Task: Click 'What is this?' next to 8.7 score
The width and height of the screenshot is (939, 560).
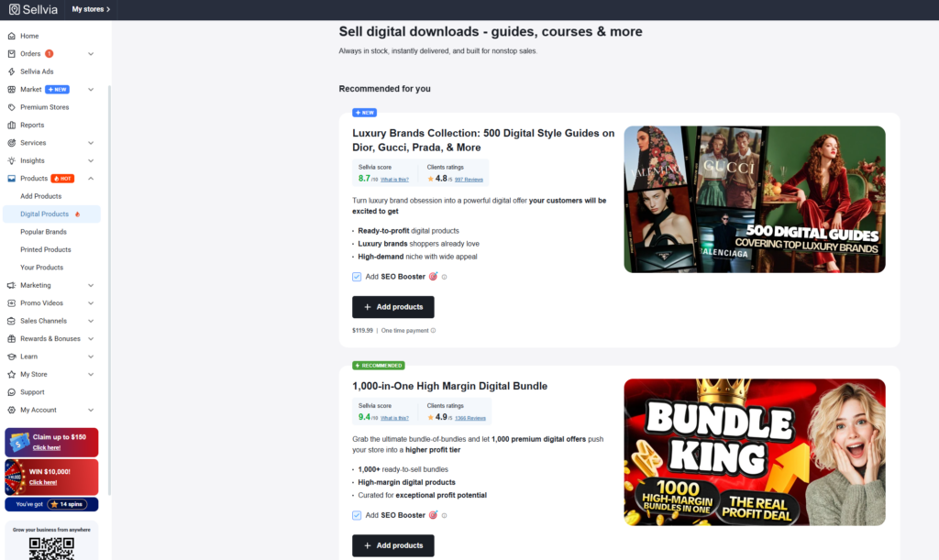Action: pos(394,180)
